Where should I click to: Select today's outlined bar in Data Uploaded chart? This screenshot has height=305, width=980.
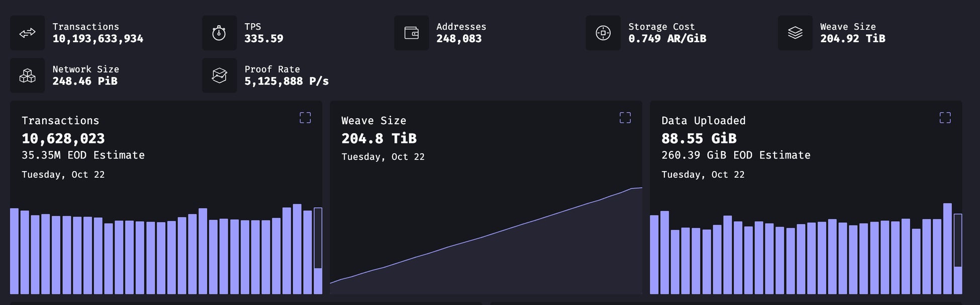coord(958,254)
